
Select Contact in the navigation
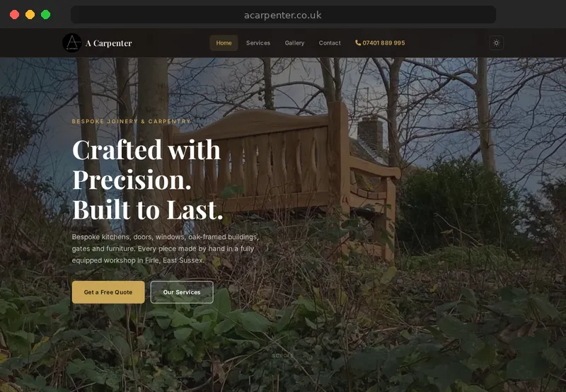pos(330,43)
